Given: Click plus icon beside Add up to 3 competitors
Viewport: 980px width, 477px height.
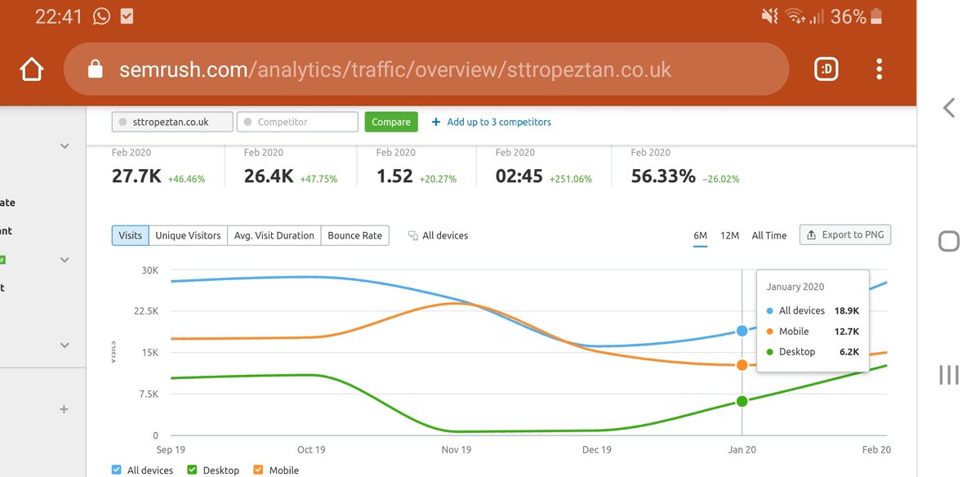Looking at the screenshot, I should pos(436,122).
